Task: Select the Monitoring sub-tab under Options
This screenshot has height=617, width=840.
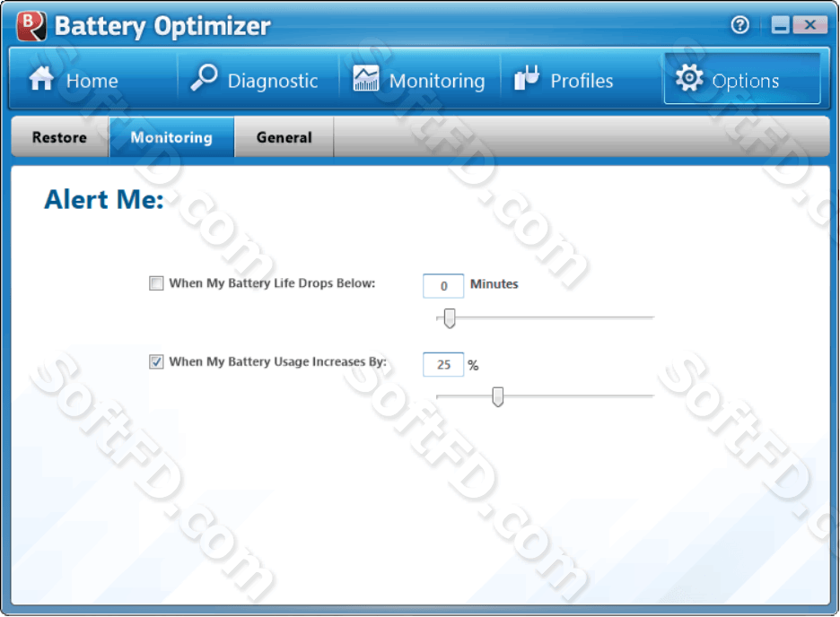Action: [171, 137]
